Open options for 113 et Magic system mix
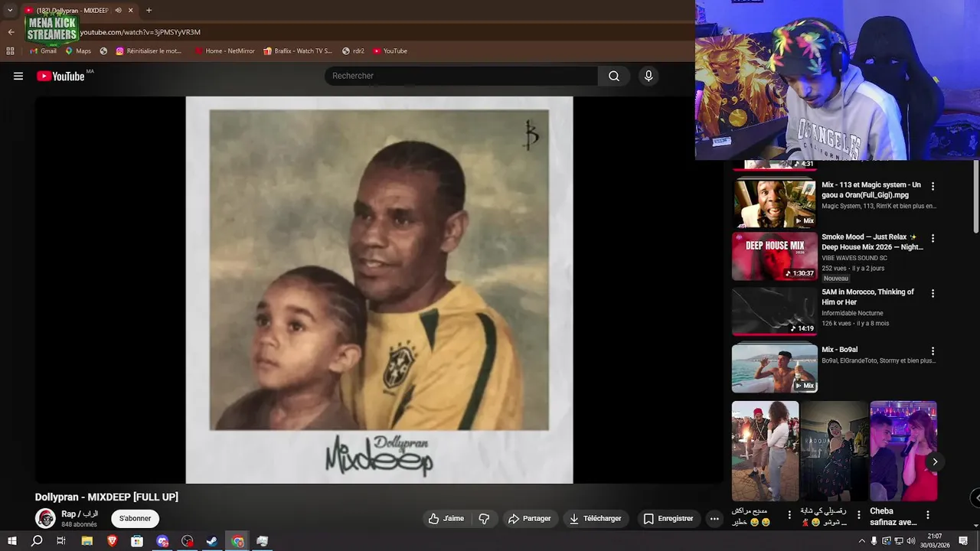The height and width of the screenshot is (551, 980). [933, 186]
